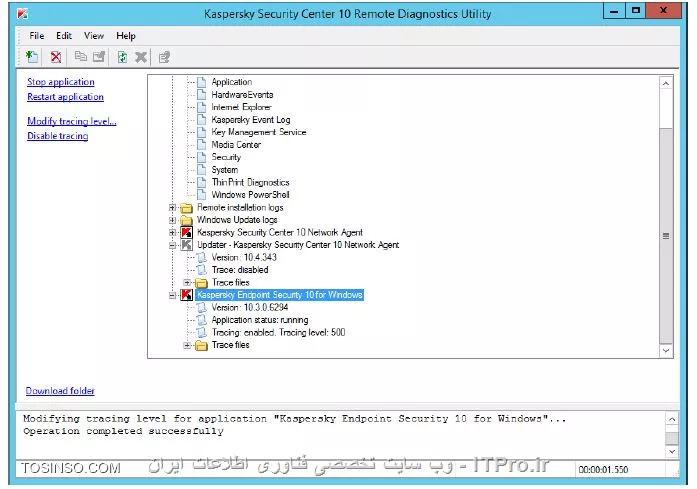697x489 pixels.
Task: Open the Edit menu
Action: (64, 36)
